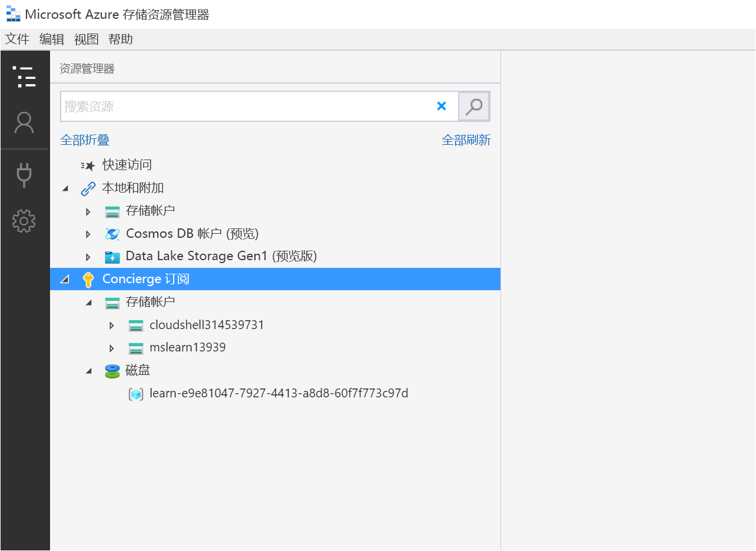Open the connect plug icon in sidebar
Image resolution: width=756 pixels, height=551 pixels.
pyautogui.click(x=24, y=175)
